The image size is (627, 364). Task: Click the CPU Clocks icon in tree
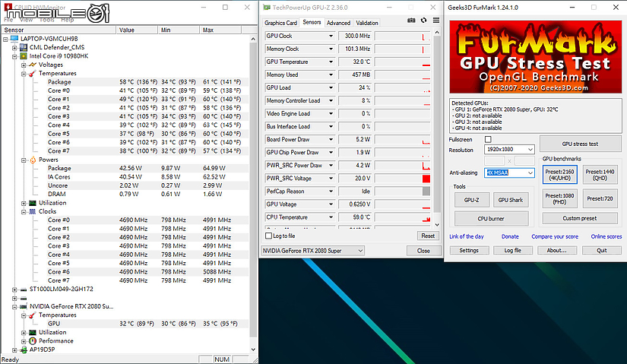pyautogui.click(x=33, y=211)
